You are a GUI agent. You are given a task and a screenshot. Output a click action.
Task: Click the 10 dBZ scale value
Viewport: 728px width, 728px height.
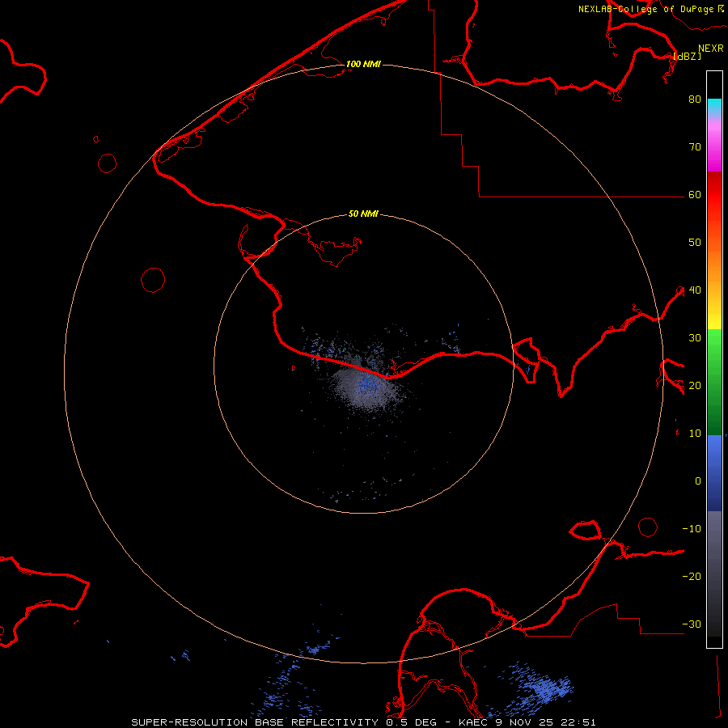coord(695,434)
